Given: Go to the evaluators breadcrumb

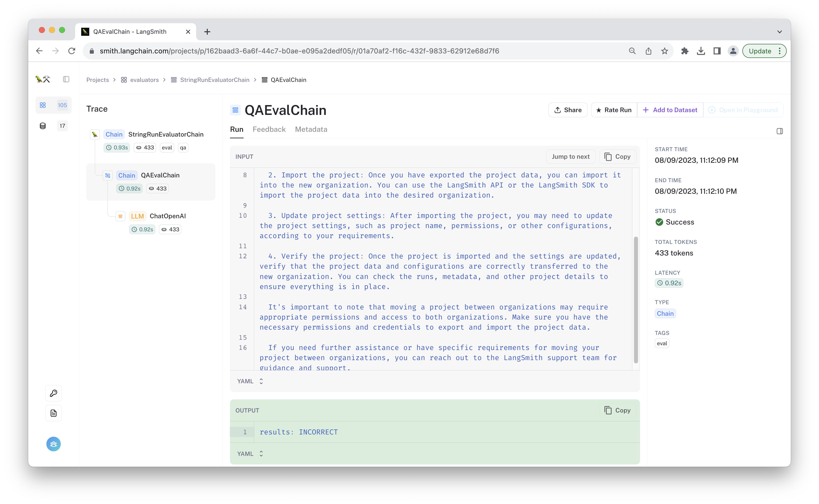Looking at the screenshot, I should (140, 80).
